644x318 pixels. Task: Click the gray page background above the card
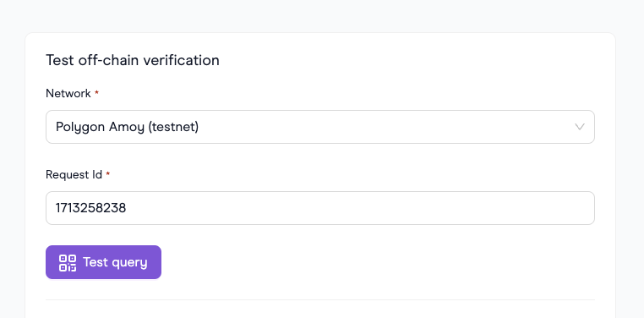(x=322, y=15)
